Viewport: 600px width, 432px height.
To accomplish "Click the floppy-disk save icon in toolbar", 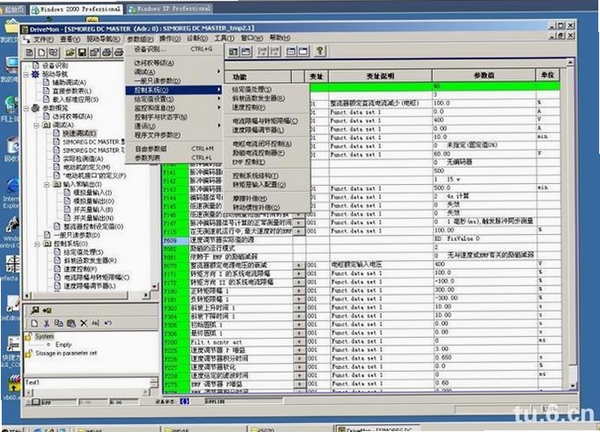I will 82,52.
